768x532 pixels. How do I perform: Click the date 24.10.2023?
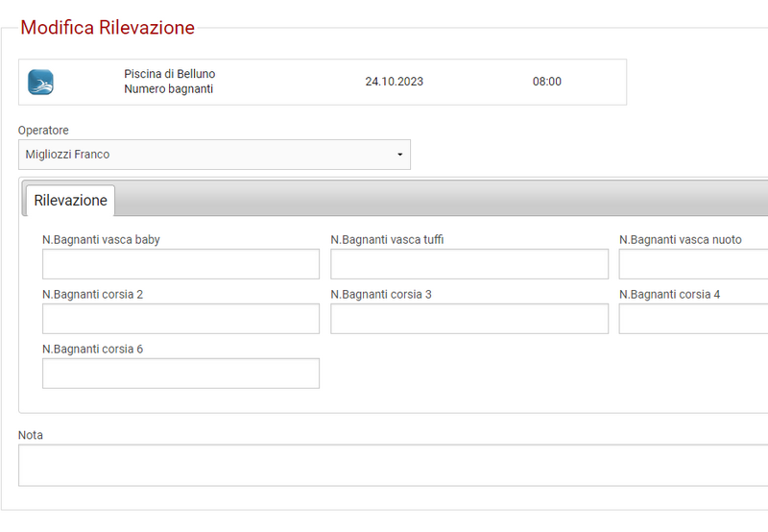(x=394, y=82)
